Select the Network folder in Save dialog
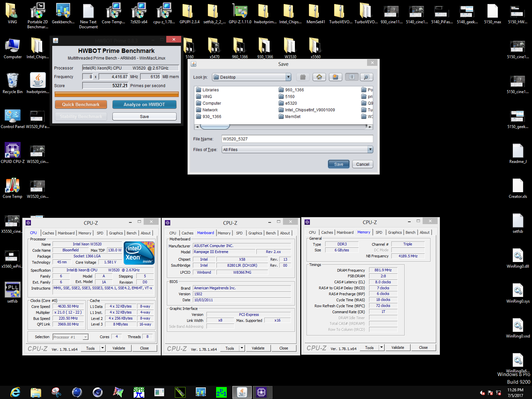The width and height of the screenshot is (532, 399). coord(207,110)
